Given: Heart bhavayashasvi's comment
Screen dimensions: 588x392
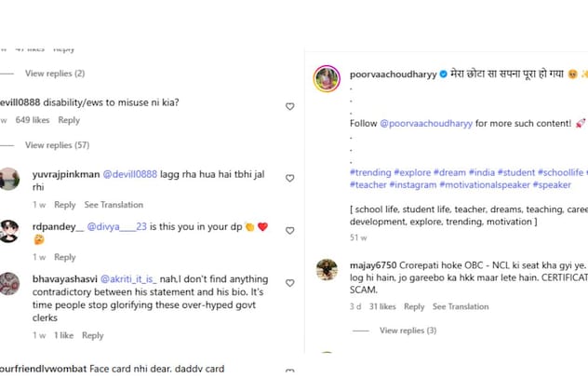Looking at the screenshot, I should (289, 283).
